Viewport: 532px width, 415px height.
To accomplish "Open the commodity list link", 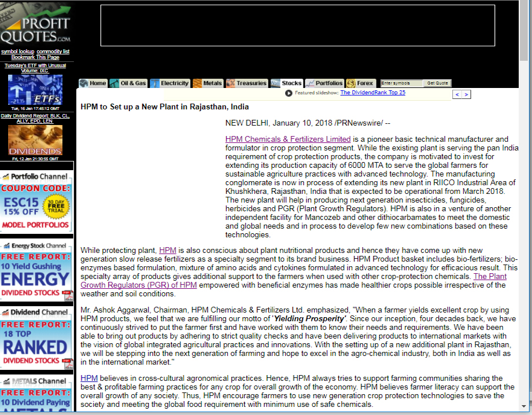I will click(x=53, y=52).
